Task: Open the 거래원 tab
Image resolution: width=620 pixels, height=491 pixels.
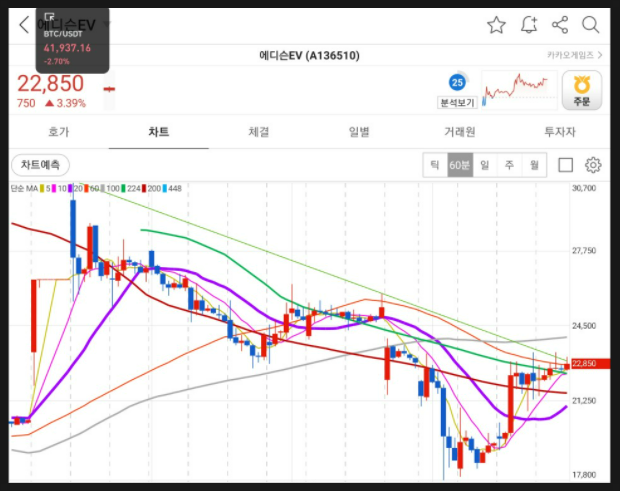Action: (x=459, y=132)
